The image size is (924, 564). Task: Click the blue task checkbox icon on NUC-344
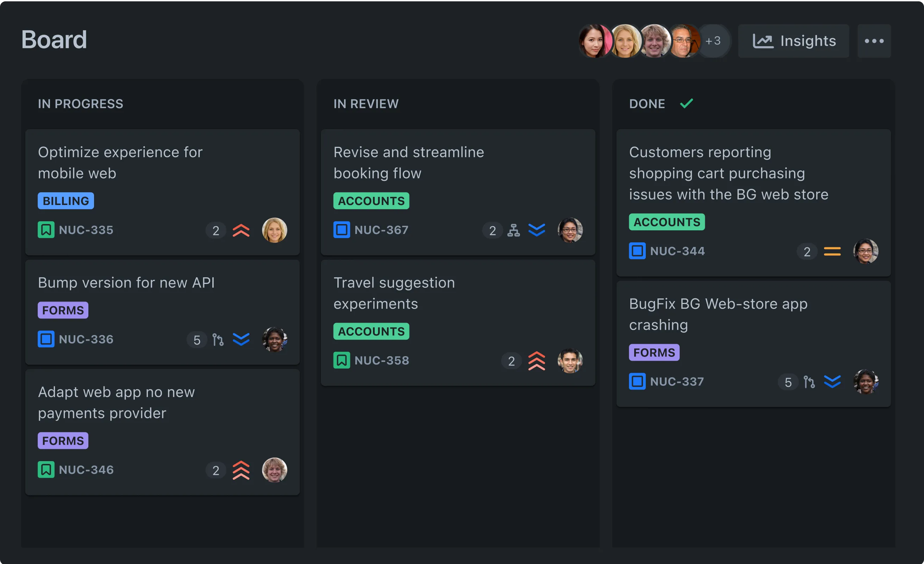pos(637,251)
